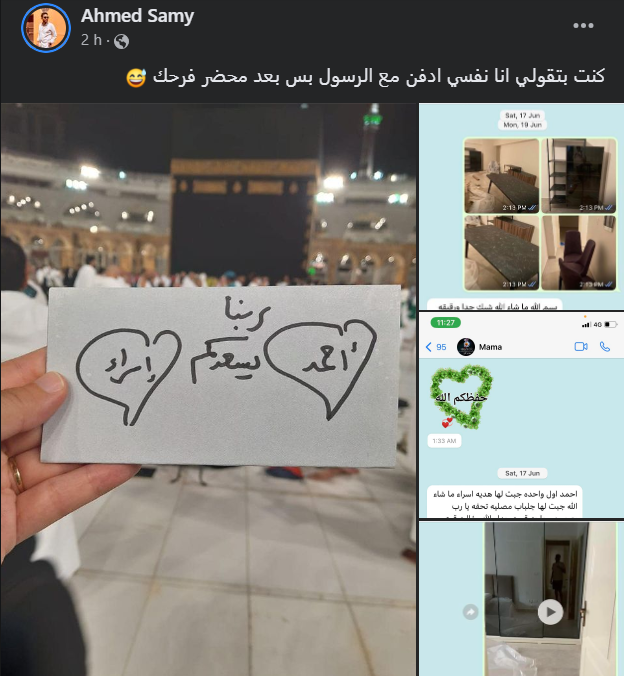The width and height of the screenshot is (624, 676).
Task: Play the video in the bottom screenshot
Action: tap(550, 612)
